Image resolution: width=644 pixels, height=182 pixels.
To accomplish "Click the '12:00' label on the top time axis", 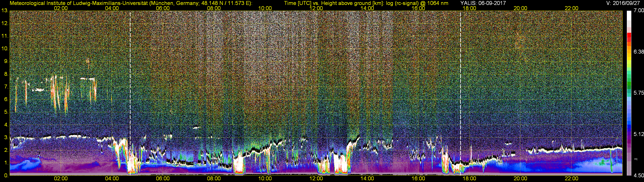I will [x=316, y=8].
